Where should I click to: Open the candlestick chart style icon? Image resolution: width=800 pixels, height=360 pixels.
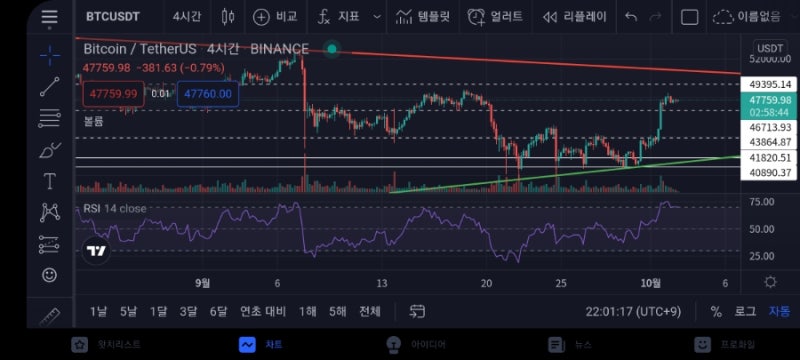228,17
